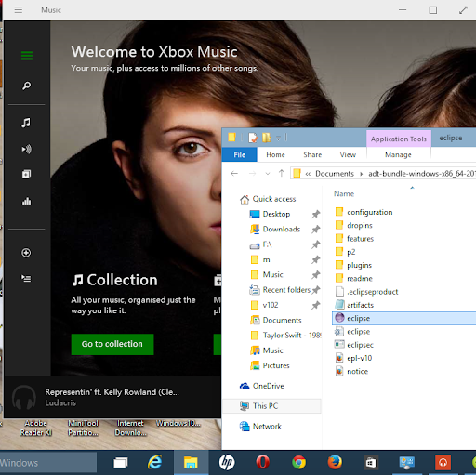
Task: Open Now Playing list icon
Action: coord(26,279)
